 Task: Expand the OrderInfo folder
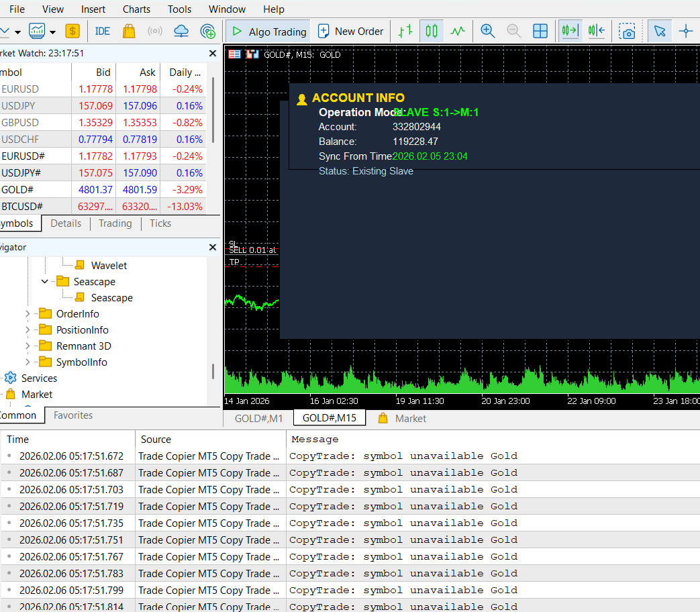28,314
